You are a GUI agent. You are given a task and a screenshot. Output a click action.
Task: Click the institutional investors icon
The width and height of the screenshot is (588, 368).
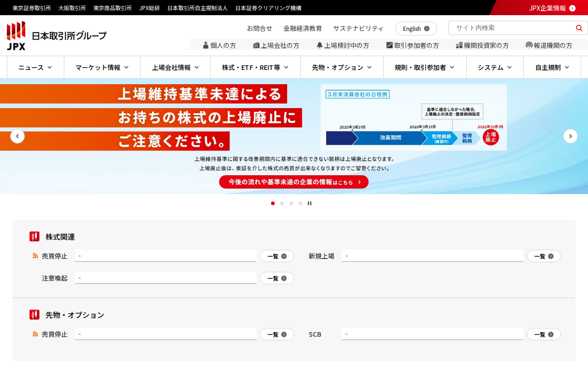459,45
